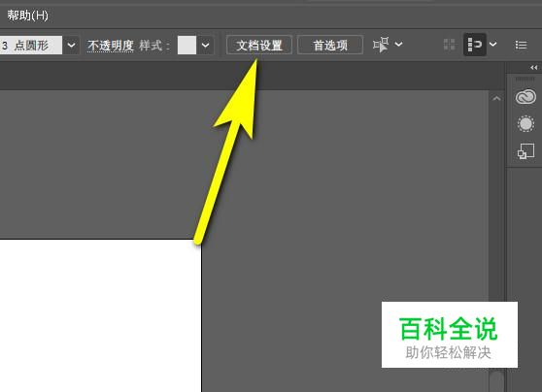The width and height of the screenshot is (542, 392).
Task: Open the control panel list menu icon
Action: [x=521, y=45]
